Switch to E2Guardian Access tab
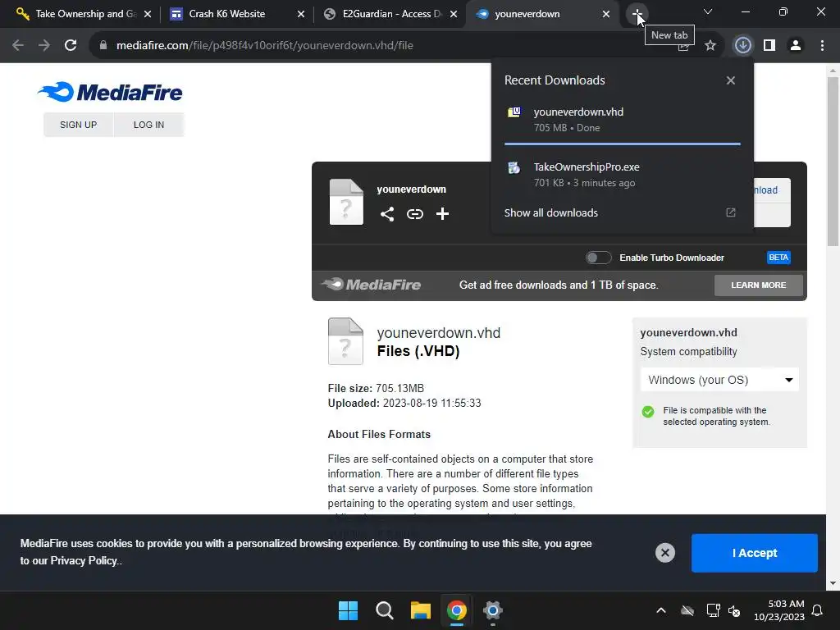This screenshot has height=630, width=840. [388, 14]
